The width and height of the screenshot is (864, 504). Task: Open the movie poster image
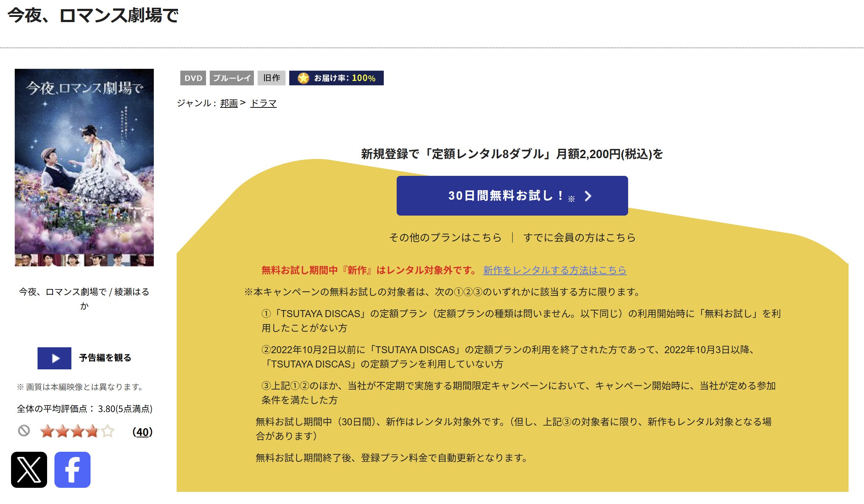coord(84,167)
